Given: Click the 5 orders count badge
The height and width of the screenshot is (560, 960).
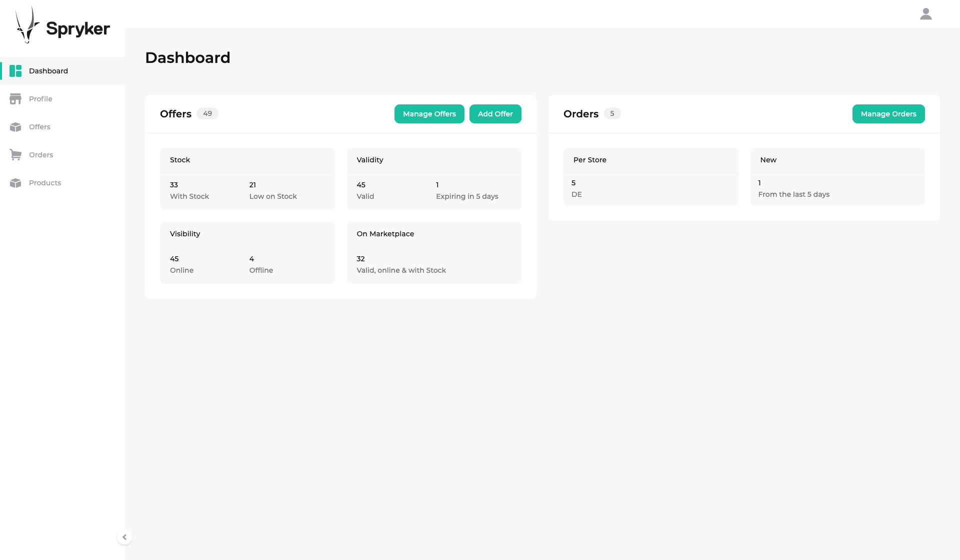Looking at the screenshot, I should pos(612,113).
